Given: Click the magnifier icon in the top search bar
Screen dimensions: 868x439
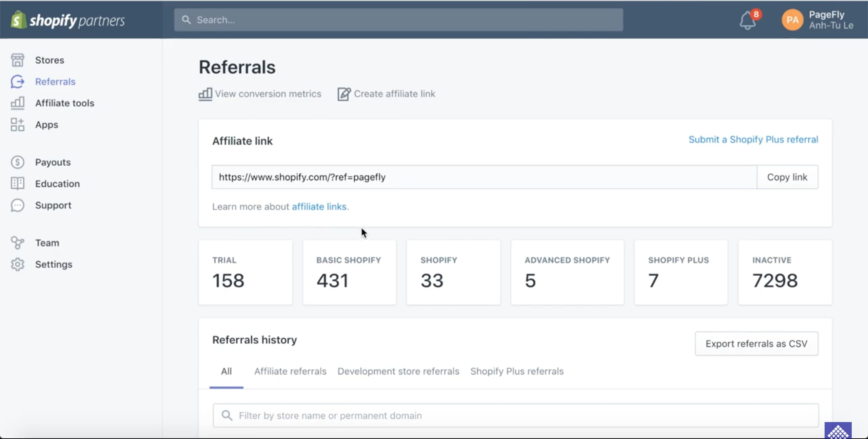Looking at the screenshot, I should (186, 20).
